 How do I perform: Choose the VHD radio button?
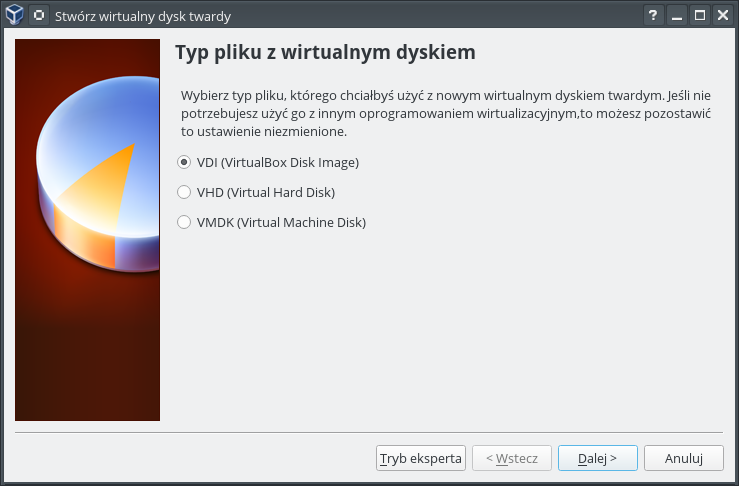pos(184,192)
